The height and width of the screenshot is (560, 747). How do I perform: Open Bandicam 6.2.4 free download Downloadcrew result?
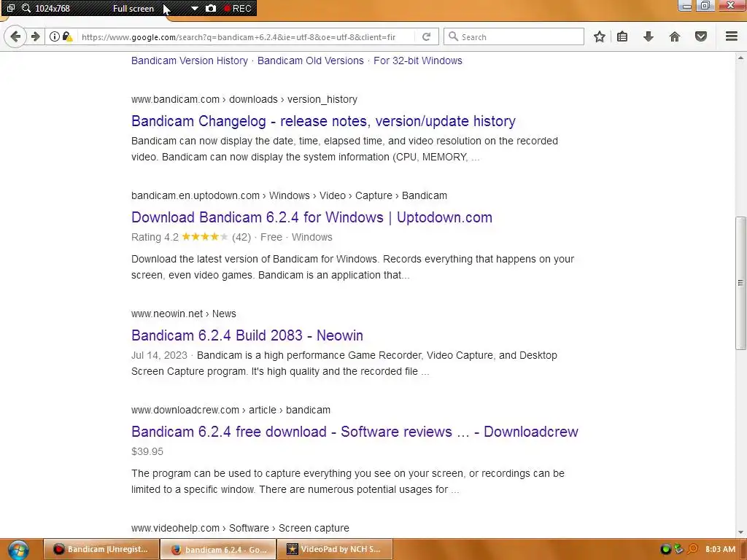coord(355,432)
